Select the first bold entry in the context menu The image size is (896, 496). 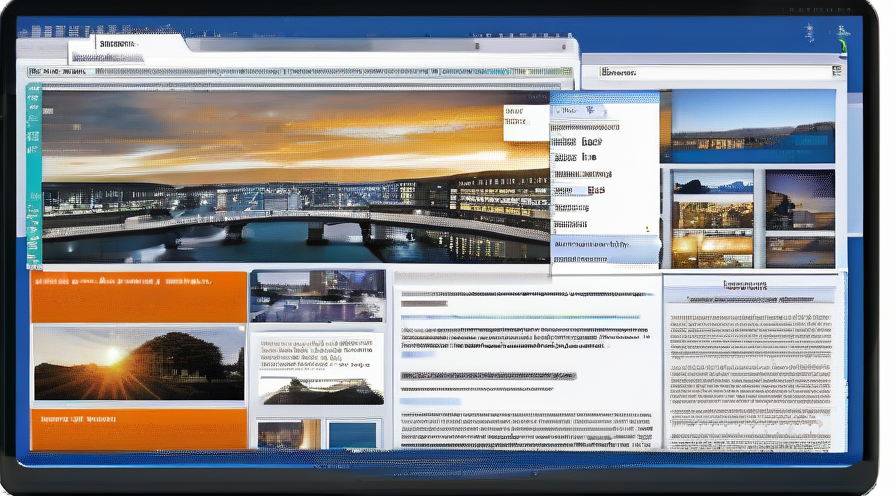click(x=591, y=143)
